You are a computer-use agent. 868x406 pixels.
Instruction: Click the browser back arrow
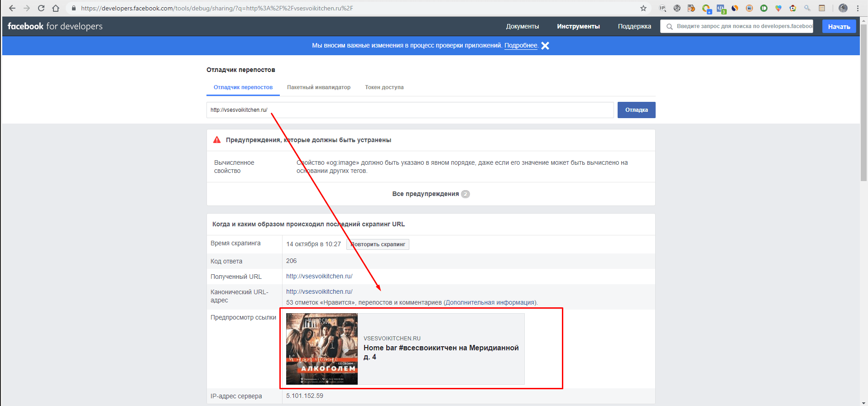12,8
